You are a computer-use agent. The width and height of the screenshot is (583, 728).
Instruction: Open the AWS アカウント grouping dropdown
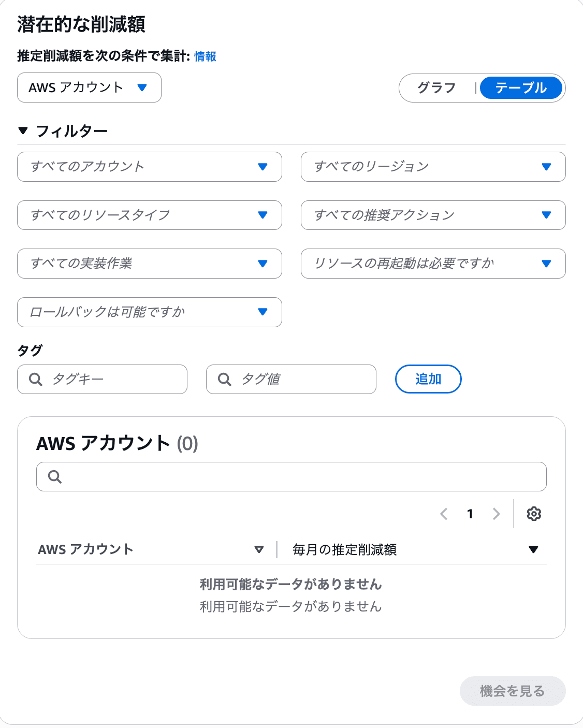[89, 88]
